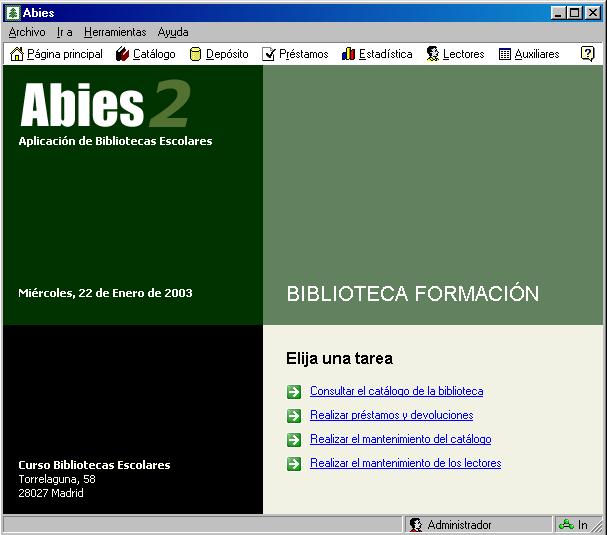Viewport: 607px width, 535px height.
Task: Click green arrow beside Consultar el catálogo
Action: (x=293, y=391)
